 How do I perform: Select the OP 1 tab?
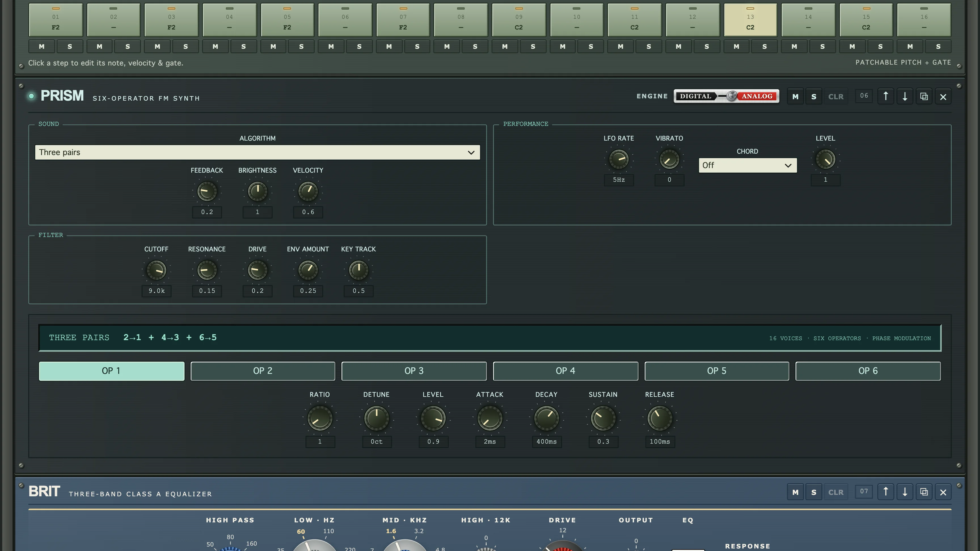pyautogui.click(x=111, y=371)
